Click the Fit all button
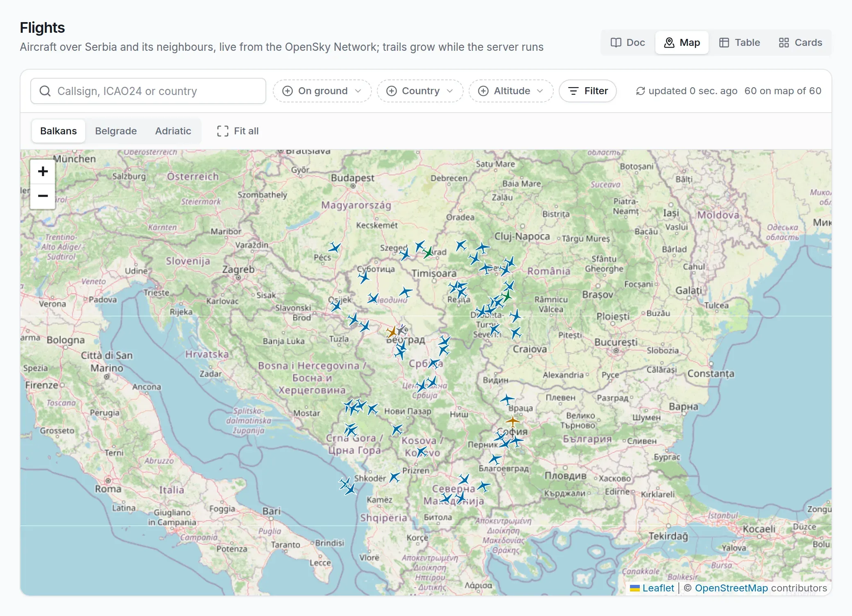The width and height of the screenshot is (852, 616). (x=238, y=131)
